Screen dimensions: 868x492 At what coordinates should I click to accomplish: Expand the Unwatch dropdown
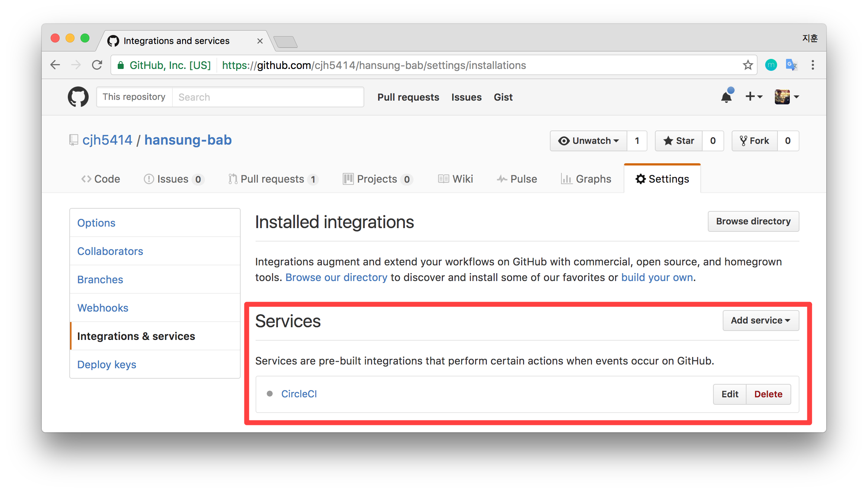[x=589, y=141]
